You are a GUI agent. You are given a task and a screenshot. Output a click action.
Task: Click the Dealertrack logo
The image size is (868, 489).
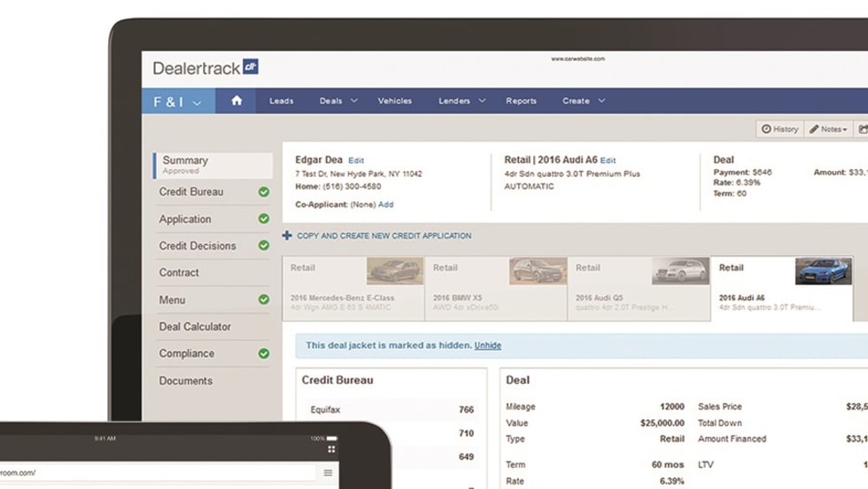coord(205,67)
